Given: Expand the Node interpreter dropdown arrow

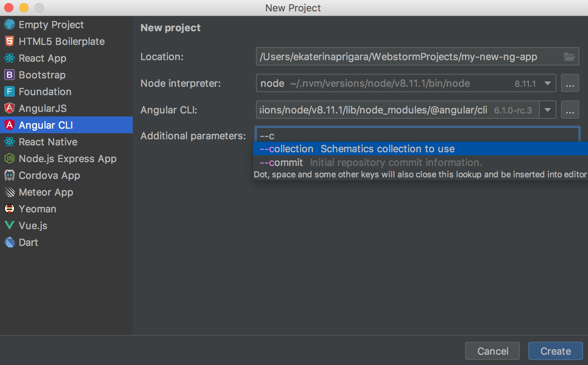Looking at the screenshot, I should pos(548,83).
